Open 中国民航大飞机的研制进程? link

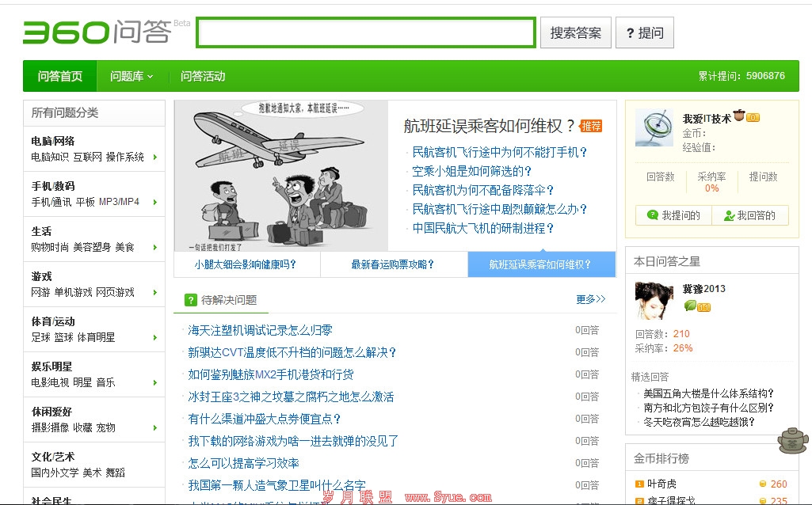[x=482, y=228]
